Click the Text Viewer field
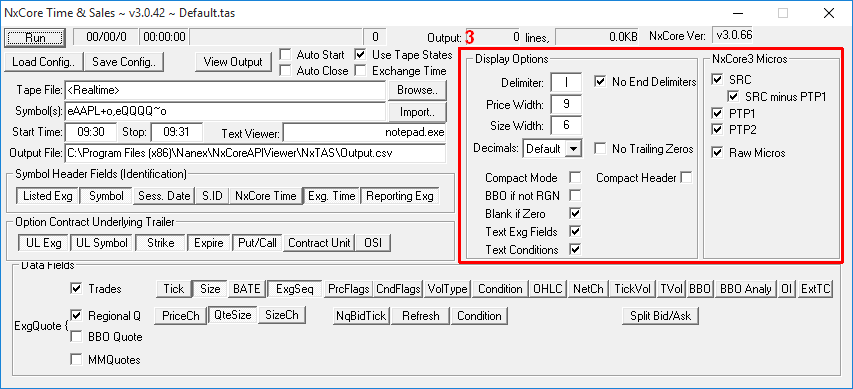The image size is (853, 389). (364, 132)
